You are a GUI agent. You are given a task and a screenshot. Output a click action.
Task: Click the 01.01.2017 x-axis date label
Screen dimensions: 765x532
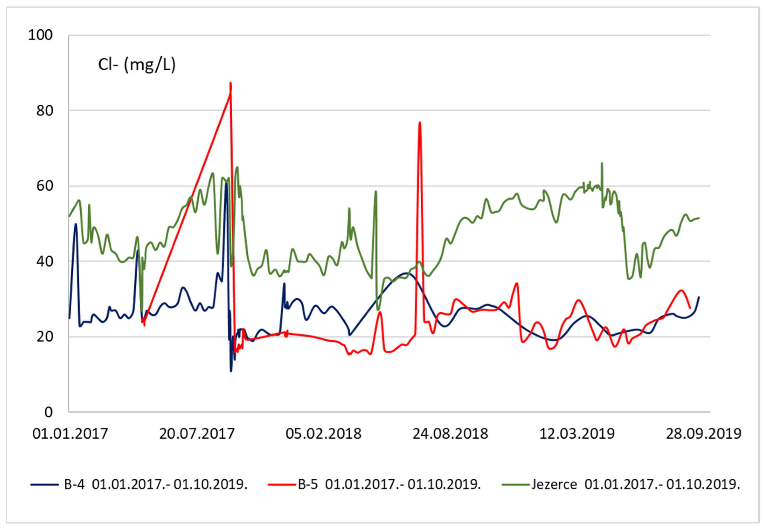pos(70,434)
